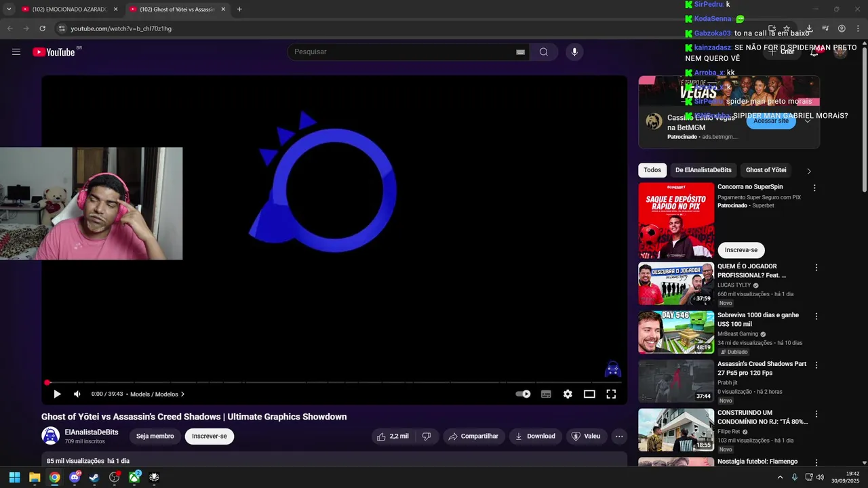This screenshot has height=488, width=868.
Task: Click the Valeu super thanks button
Action: (586, 436)
